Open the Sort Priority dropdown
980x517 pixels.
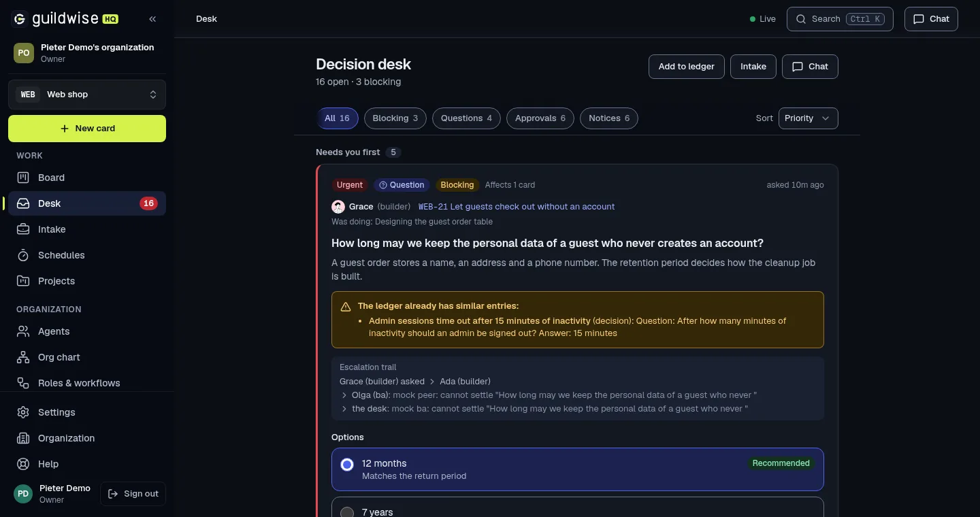point(808,118)
